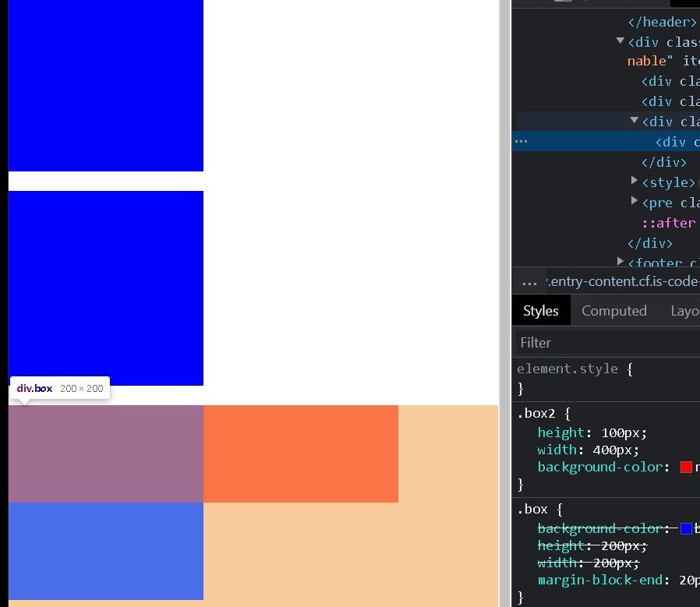Click the div.box 200 × 200 tooltip
The height and width of the screenshot is (607, 700).
pyautogui.click(x=60, y=389)
